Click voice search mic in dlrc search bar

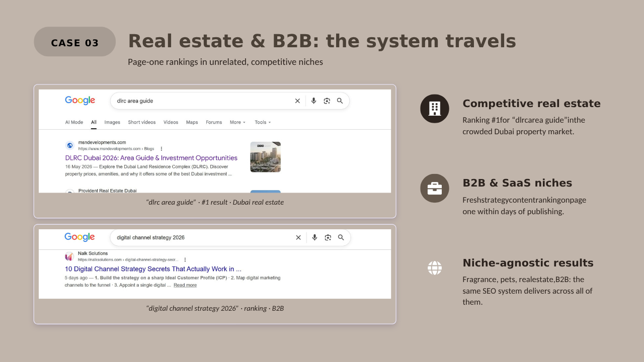313,101
